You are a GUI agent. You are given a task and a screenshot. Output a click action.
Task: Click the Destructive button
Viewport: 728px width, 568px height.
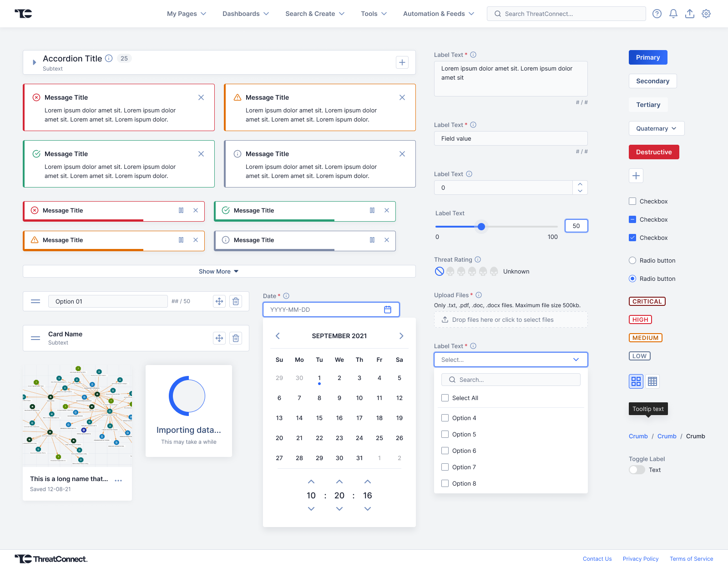tap(653, 152)
